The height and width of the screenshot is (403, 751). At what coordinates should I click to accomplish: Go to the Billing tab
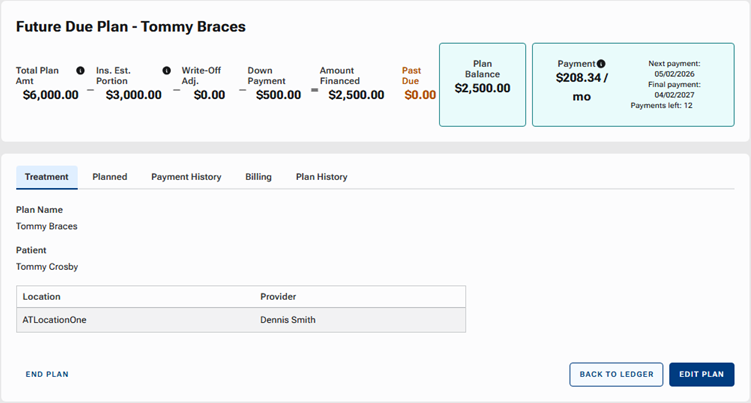pos(258,177)
